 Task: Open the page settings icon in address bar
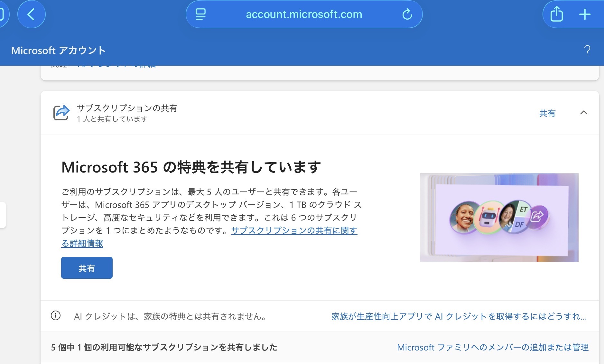pos(200,14)
